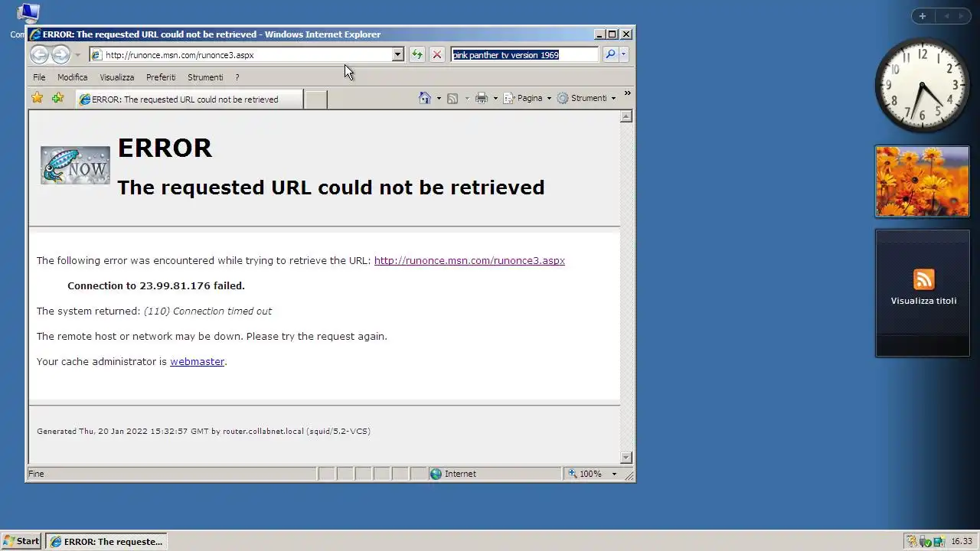The width and height of the screenshot is (980, 551).
Task: Click the 'Connection to 23.99.81.176 failed.' text
Action: click(x=156, y=285)
